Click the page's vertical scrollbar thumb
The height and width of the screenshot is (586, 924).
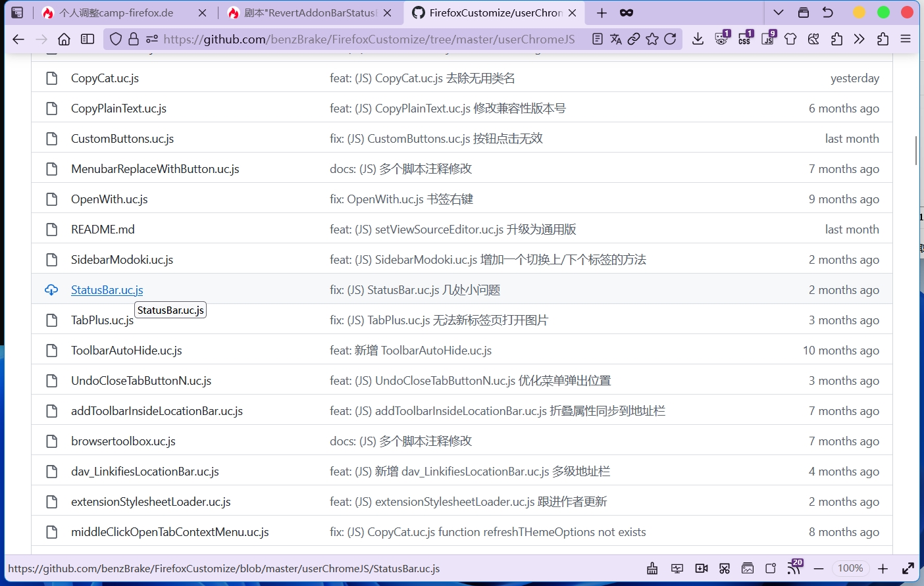915,151
